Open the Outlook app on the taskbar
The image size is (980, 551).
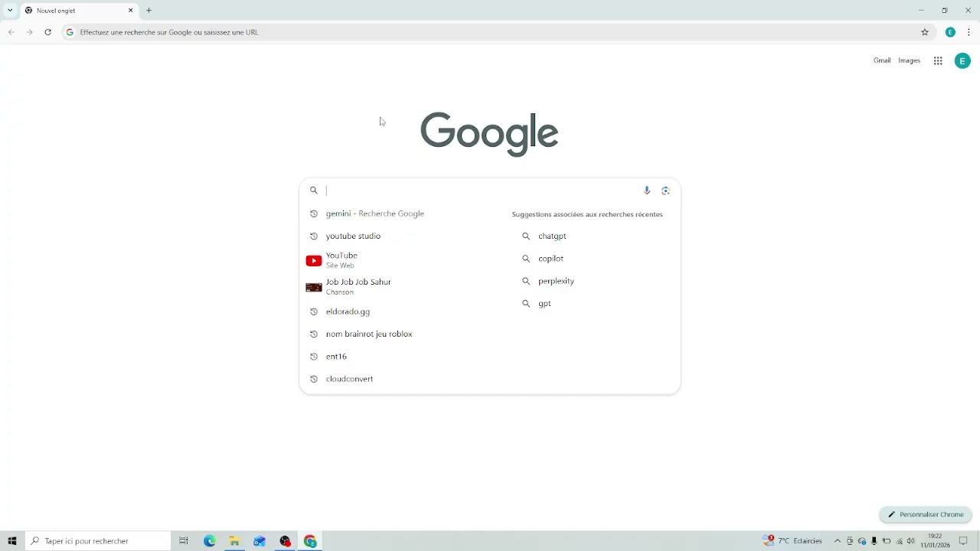[x=260, y=541]
